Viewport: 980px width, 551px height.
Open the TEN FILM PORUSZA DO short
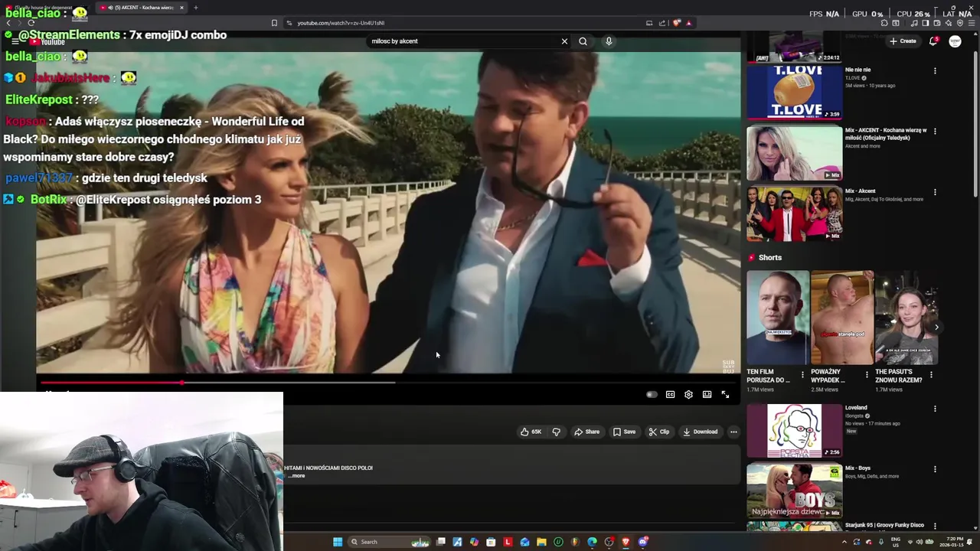[777, 318]
